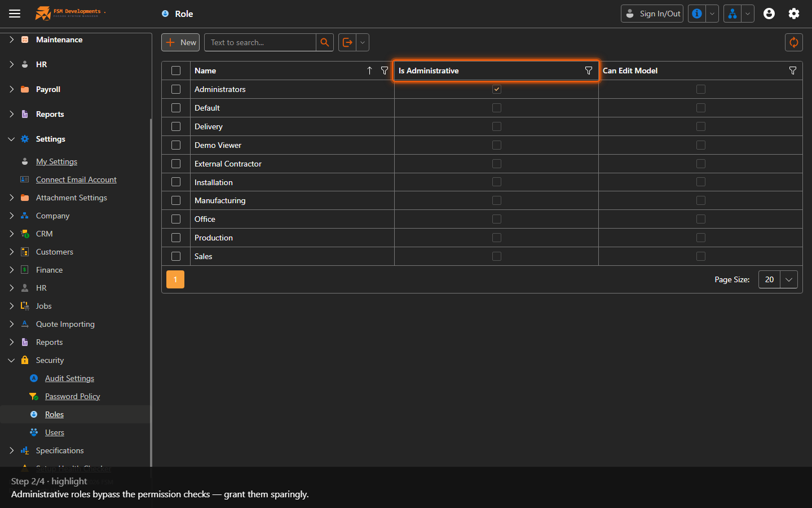Screen dimensions: 812x508
Task: Open Can Edit Model column filter
Action: coord(793,71)
